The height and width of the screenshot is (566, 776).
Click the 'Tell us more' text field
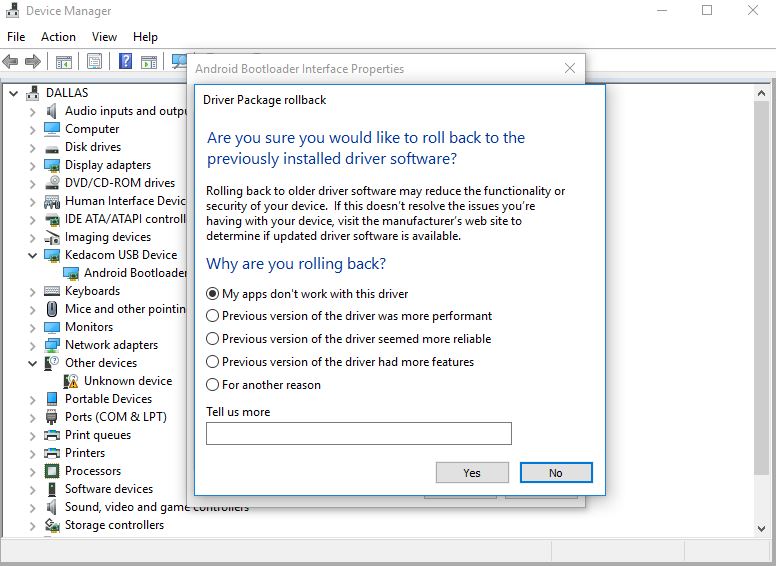[358, 433]
